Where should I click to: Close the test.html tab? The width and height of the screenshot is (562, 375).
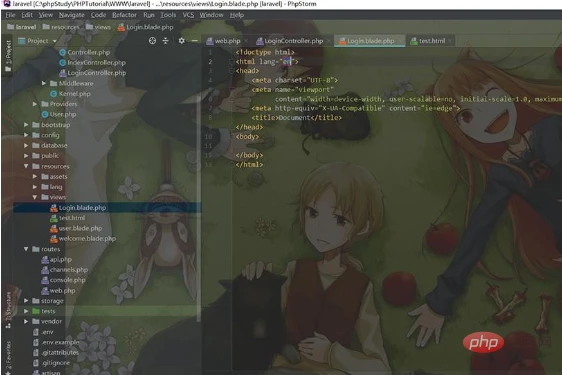tap(450, 41)
